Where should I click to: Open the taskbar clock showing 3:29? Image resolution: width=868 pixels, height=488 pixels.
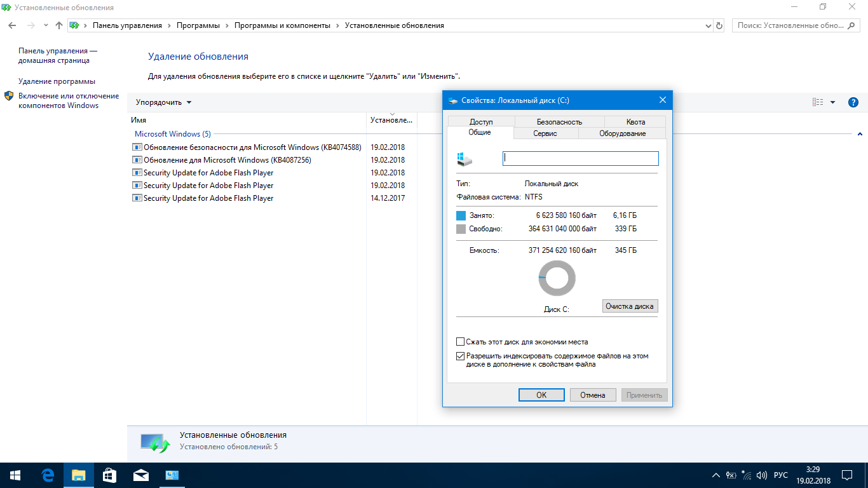click(x=812, y=475)
